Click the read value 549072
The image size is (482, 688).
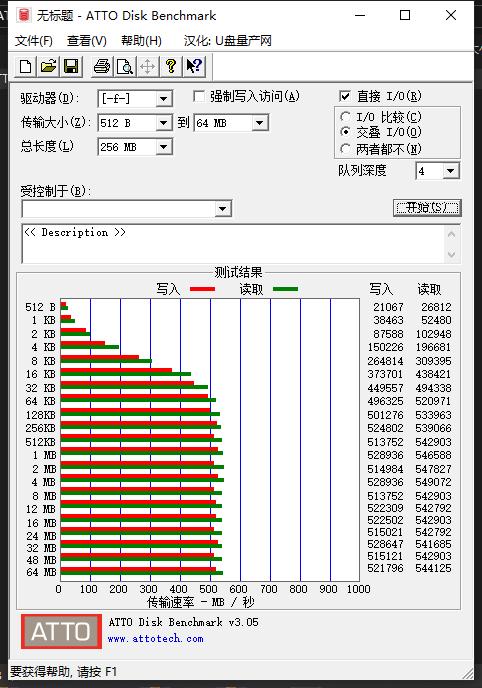point(433,482)
